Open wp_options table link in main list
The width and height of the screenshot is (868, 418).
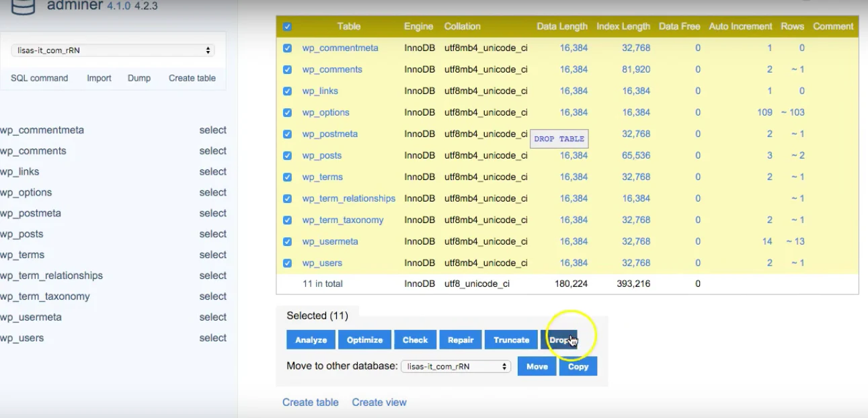[326, 113]
